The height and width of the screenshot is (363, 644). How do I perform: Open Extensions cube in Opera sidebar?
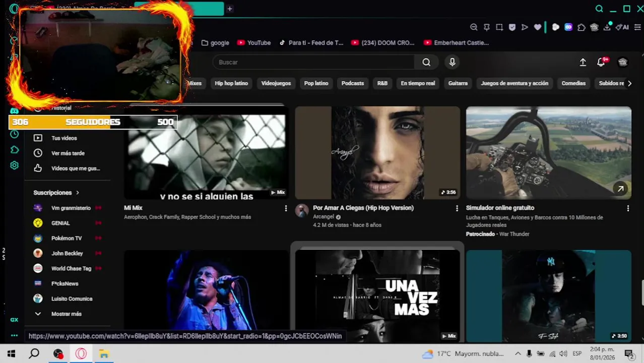(x=14, y=150)
